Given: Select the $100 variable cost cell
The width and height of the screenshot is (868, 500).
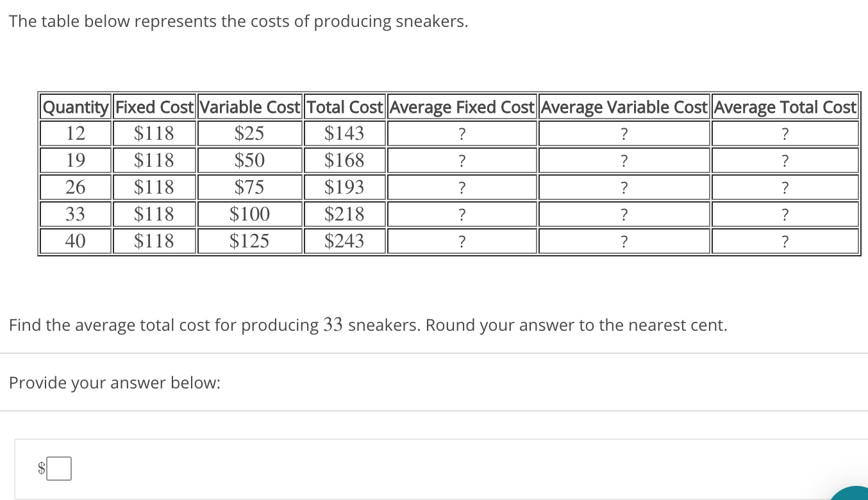Looking at the screenshot, I should pos(249,214).
